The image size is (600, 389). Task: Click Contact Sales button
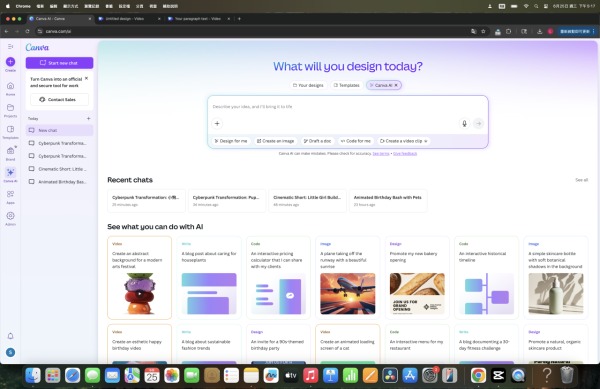tap(59, 99)
